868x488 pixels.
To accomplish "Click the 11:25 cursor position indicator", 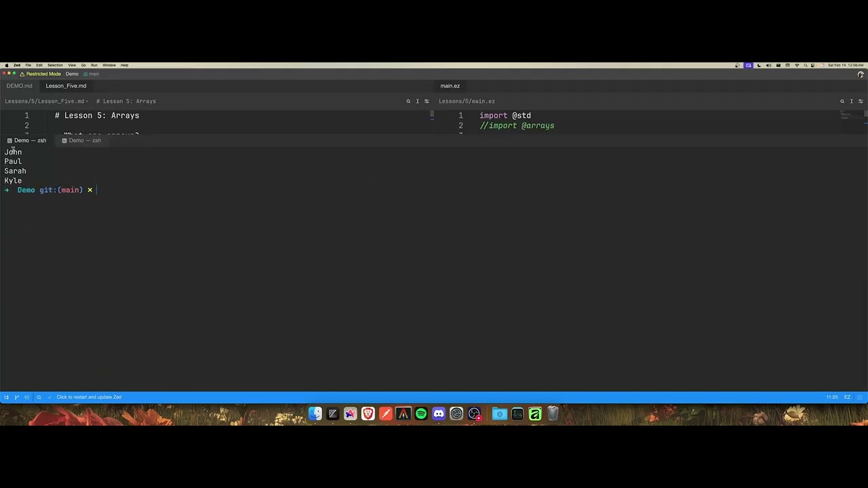I will pyautogui.click(x=831, y=397).
